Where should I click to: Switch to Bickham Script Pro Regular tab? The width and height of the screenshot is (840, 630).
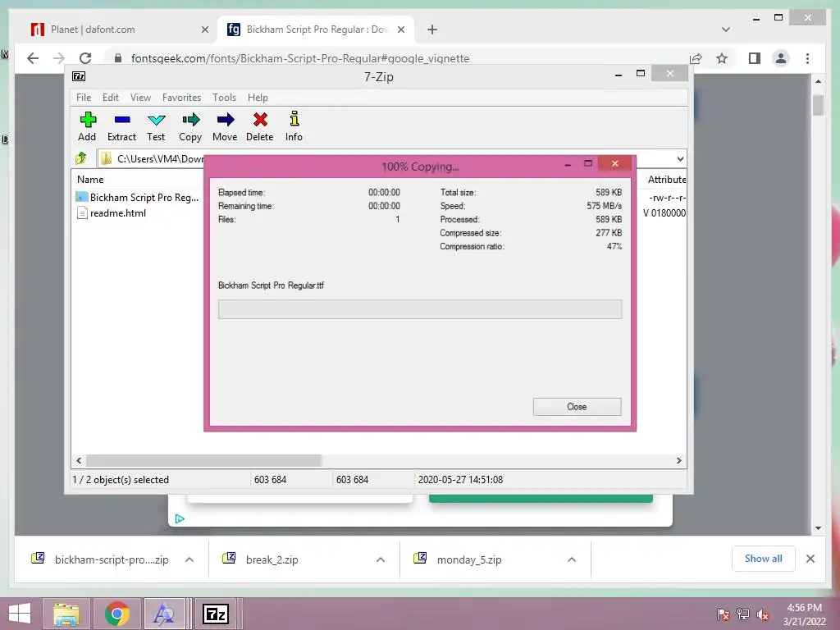(316, 30)
